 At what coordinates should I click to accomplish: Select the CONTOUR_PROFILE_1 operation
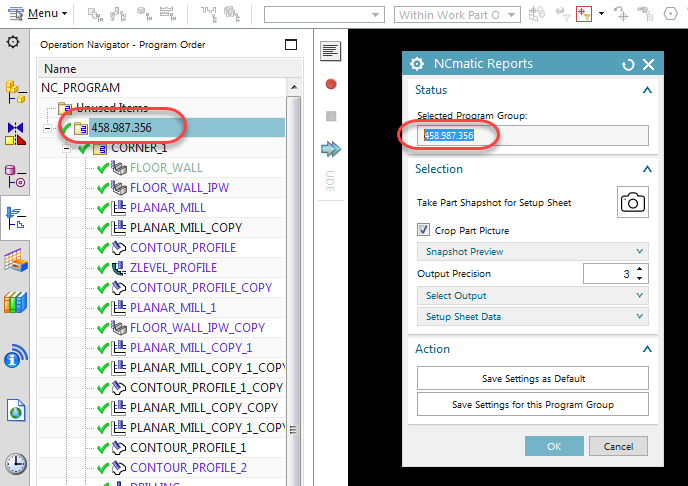click(x=188, y=447)
